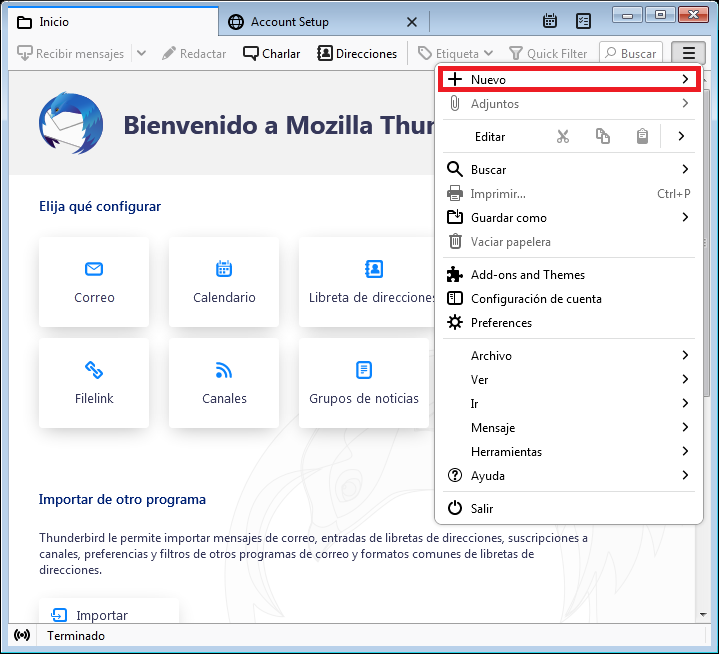This screenshot has height=654, width=719.
Task: Open the Herramientas submenu
Action: click(569, 451)
